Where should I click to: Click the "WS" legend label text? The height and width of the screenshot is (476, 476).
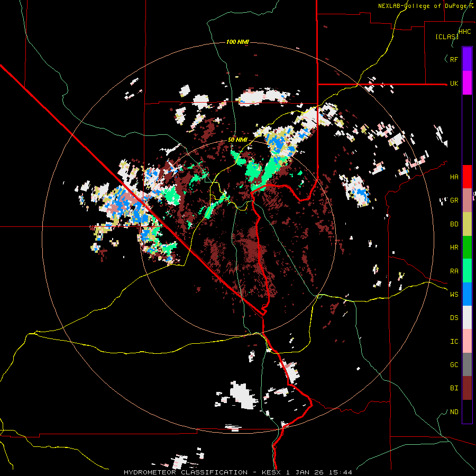pos(454,295)
